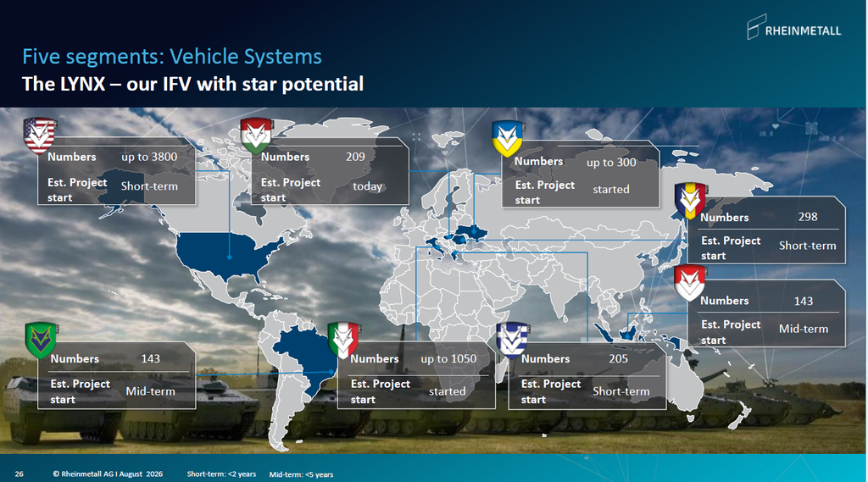Viewport: 868px width, 482px height.
Task: Click the red-white shield above the right-hand 143 box
Action: point(689,283)
